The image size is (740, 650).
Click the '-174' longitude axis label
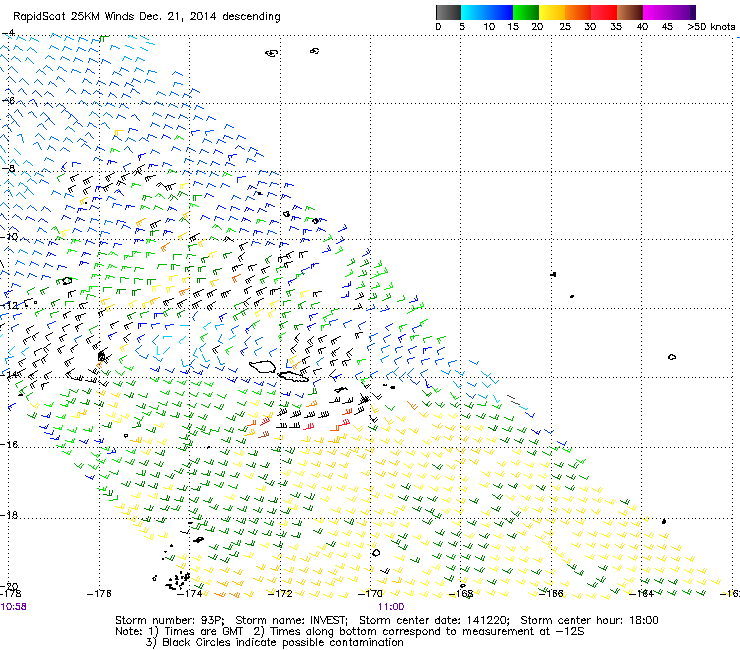[x=189, y=593]
